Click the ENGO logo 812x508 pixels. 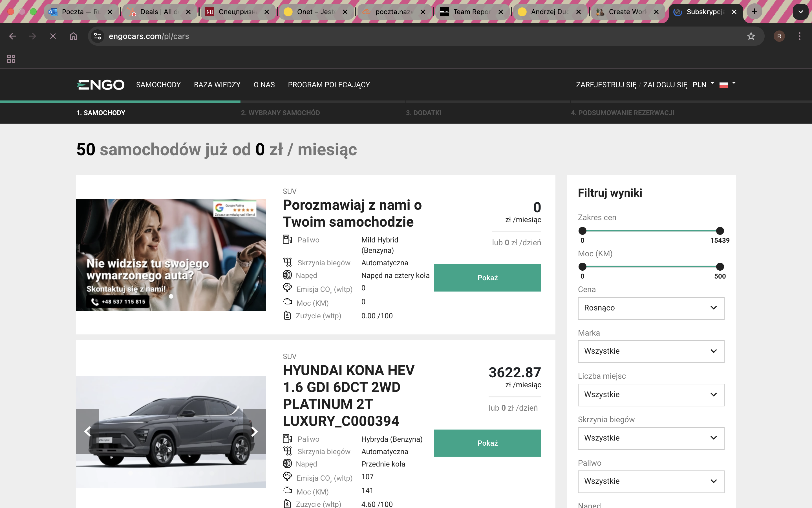click(x=100, y=85)
